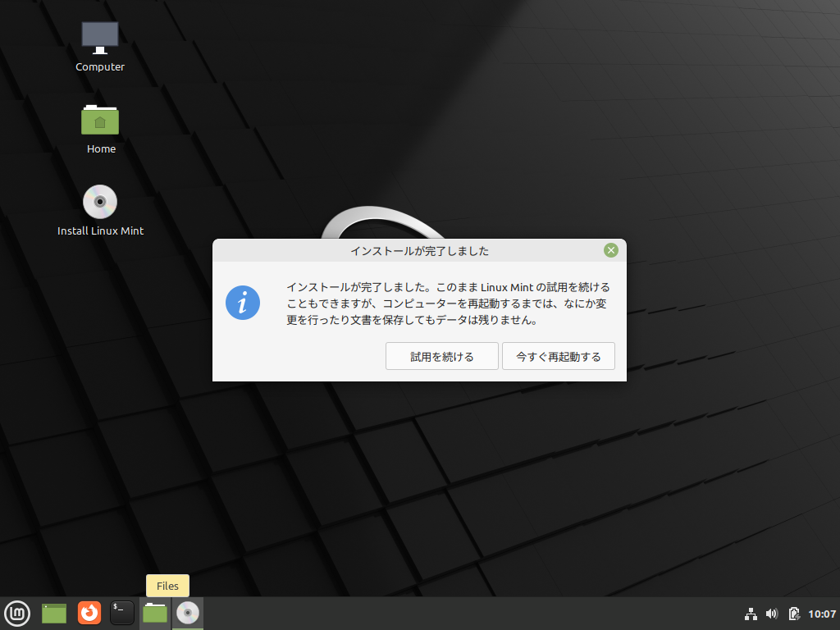Click the Home icon label text

pyautogui.click(x=101, y=149)
